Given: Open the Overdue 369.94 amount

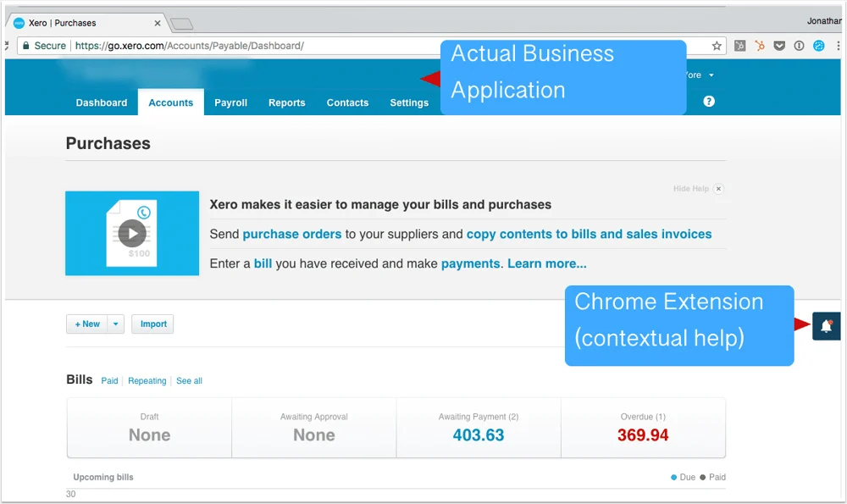Looking at the screenshot, I should pos(643,435).
